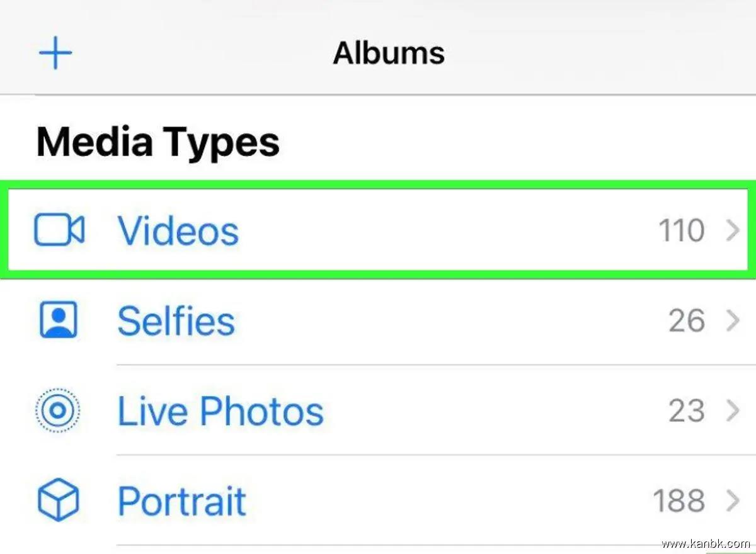Tap the Media Types section heading
The height and width of the screenshot is (554, 756).
click(x=157, y=142)
